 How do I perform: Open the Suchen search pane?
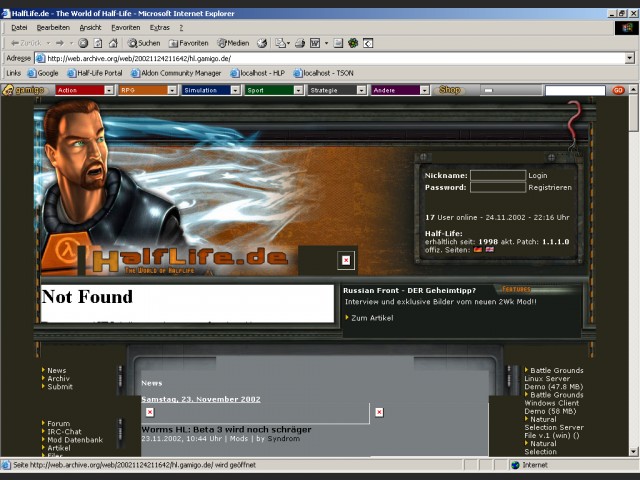click(x=144, y=43)
